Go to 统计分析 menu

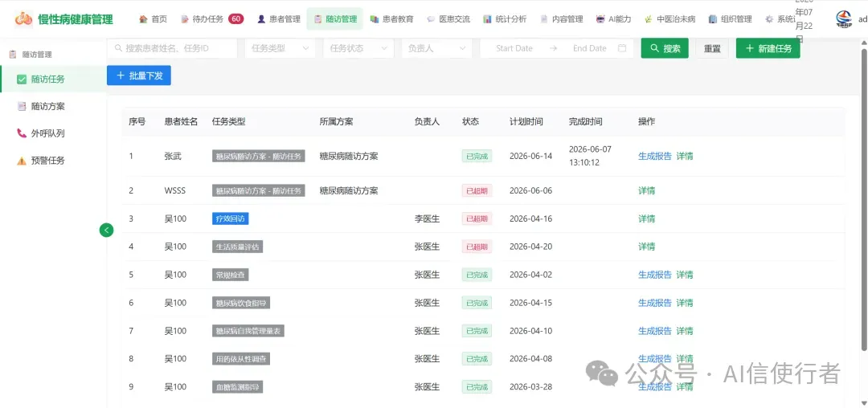[505, 19]
